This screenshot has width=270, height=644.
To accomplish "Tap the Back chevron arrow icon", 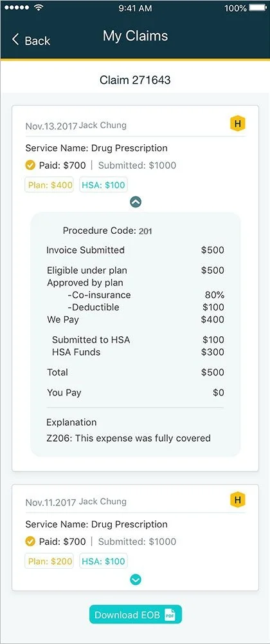I will (x=15, y=40).
